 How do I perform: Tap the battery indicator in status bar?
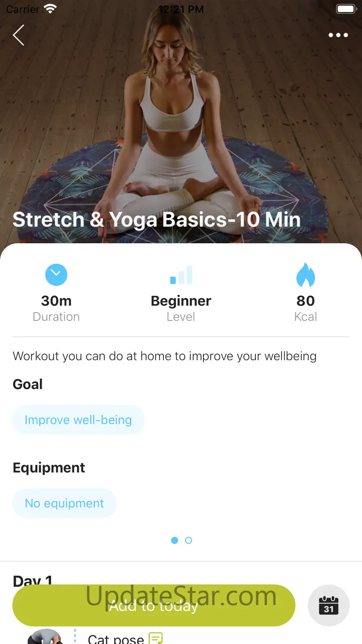click(346, 9)
